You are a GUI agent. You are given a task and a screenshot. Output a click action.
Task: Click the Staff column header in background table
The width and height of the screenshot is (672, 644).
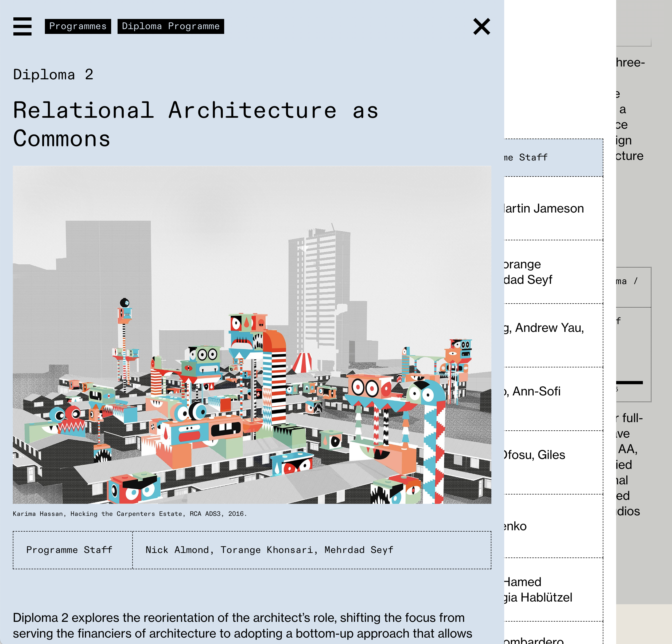[x=553, y=158]
